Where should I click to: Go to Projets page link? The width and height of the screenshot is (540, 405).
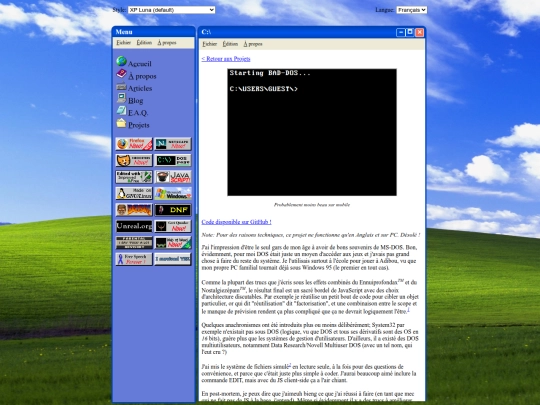pyautogui.click(x=138, y=125)
